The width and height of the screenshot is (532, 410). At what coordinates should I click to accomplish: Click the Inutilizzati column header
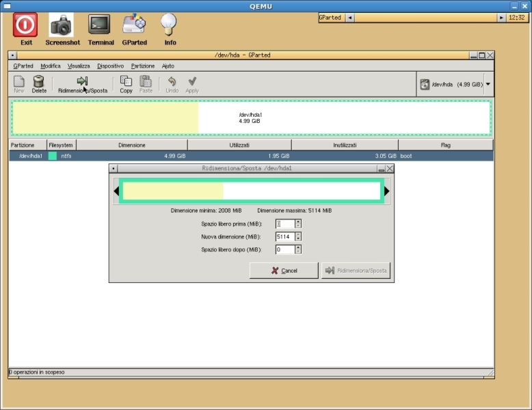345,145
